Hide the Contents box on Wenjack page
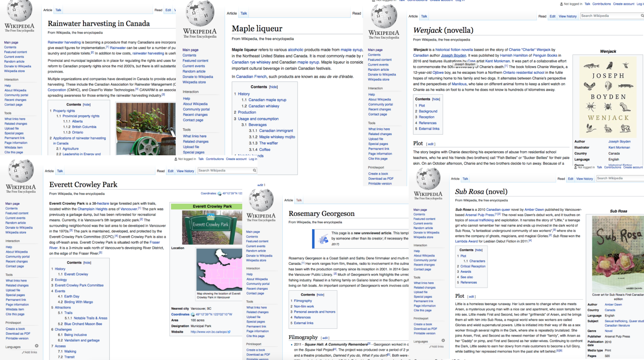The width and height of the screenshot is (644, 360). pos(436,99)
